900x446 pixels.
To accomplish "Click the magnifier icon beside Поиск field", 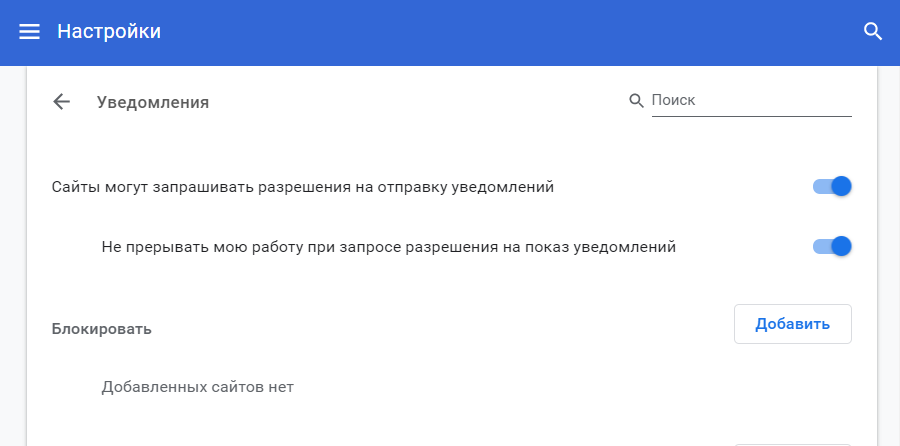I will (636, 101).
